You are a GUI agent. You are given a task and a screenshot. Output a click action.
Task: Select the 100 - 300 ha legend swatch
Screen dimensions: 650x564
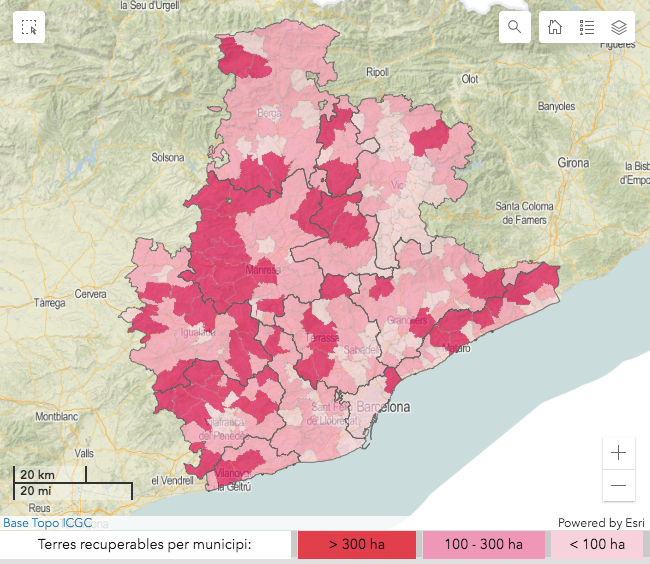coord(484,545)
